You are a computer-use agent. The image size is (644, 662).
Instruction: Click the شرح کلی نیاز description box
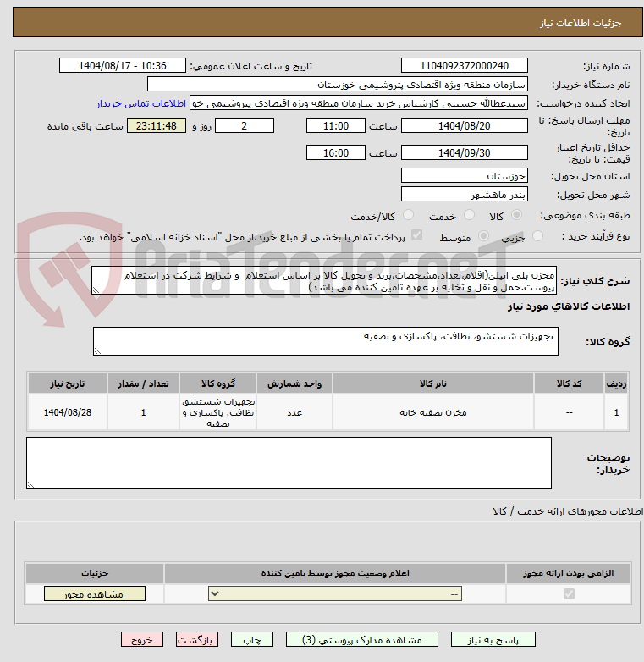coord(324,282)
